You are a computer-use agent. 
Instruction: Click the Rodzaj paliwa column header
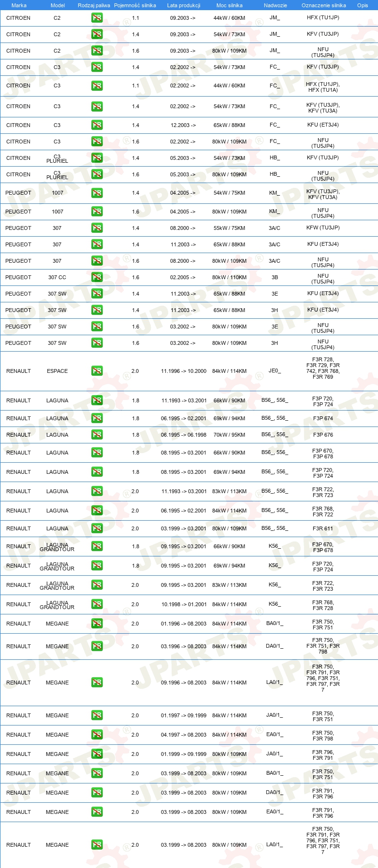click(94, 5)
